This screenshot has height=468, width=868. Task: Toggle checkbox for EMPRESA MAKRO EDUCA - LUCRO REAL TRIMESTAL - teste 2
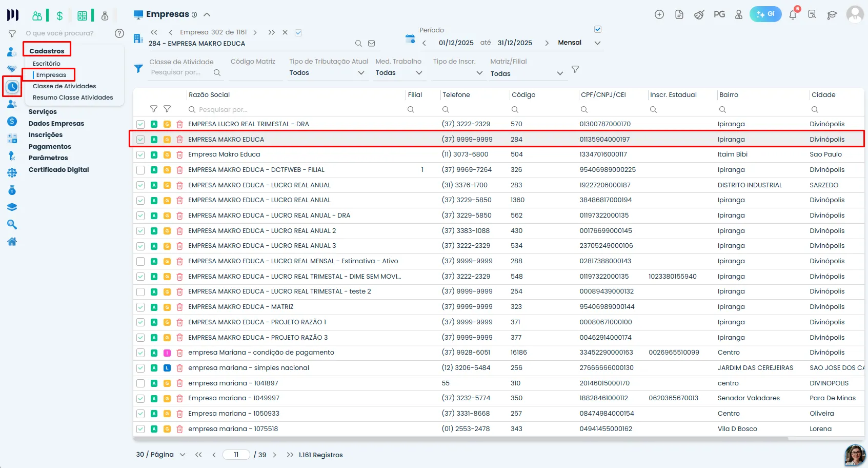point(140,291)
